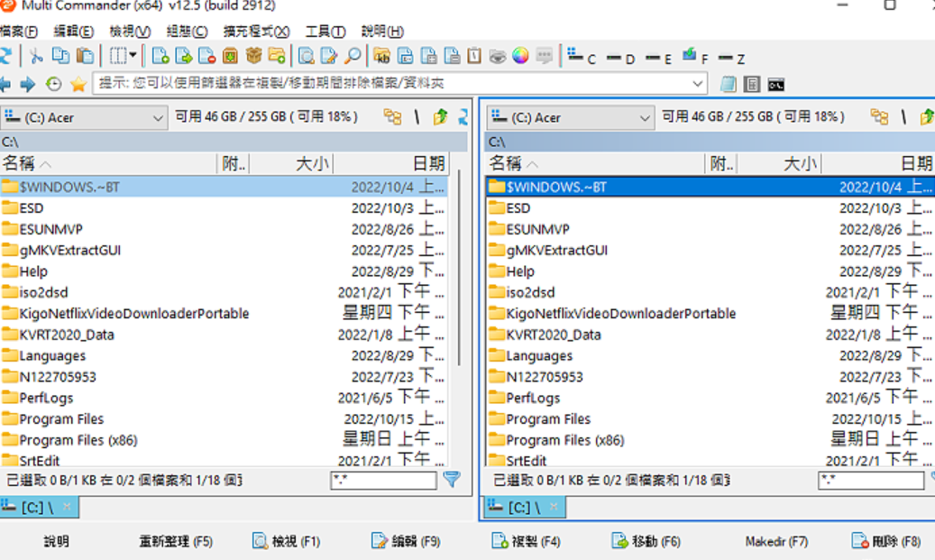
Task: Click the color wheel icon in toolbar
Action: 520,56
